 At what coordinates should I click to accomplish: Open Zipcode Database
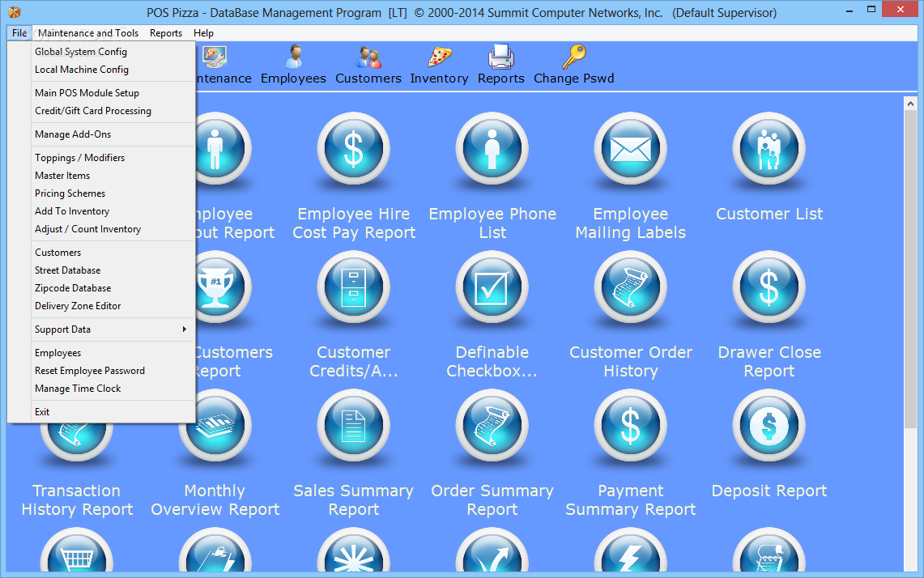(112, 288)
